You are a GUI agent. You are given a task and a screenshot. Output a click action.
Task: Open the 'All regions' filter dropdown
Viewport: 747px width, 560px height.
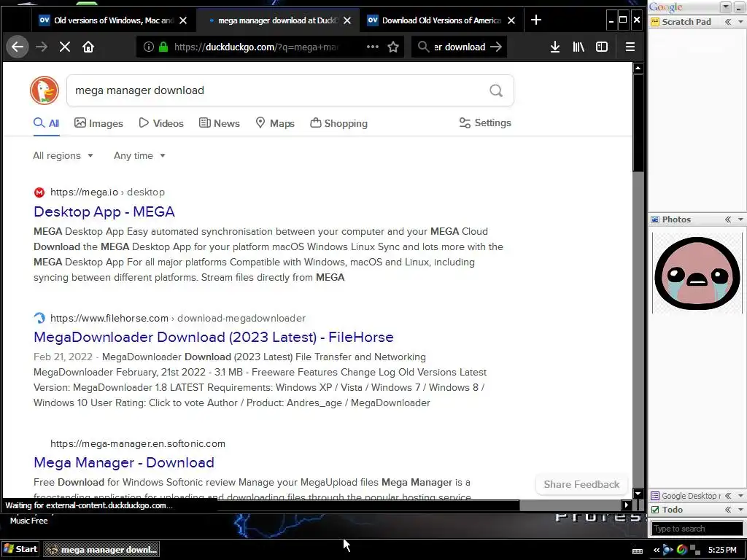coord(63,156)
